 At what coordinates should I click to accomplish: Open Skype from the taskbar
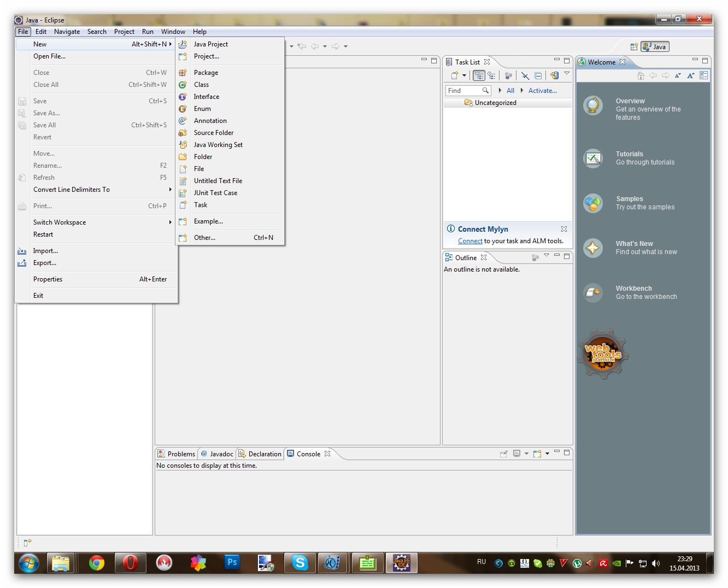click(300, 563)
